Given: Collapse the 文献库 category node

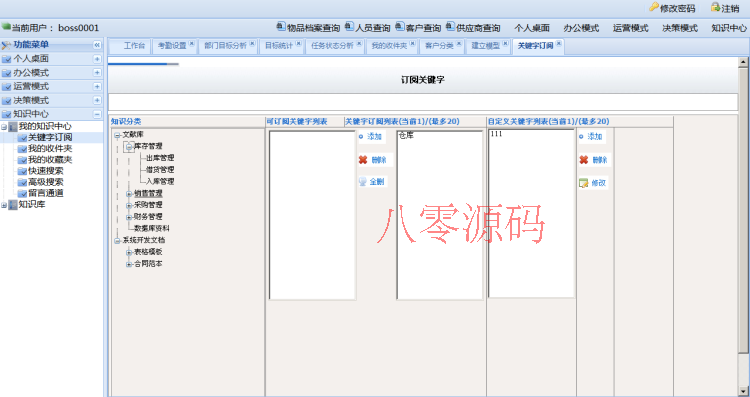Looking at the screenshot, I should click(117, 135).
